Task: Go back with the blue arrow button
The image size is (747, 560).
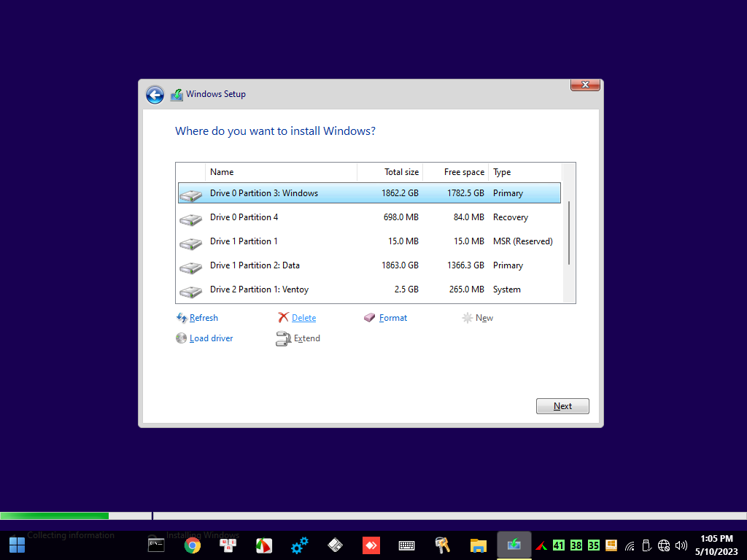Action: 155,95
